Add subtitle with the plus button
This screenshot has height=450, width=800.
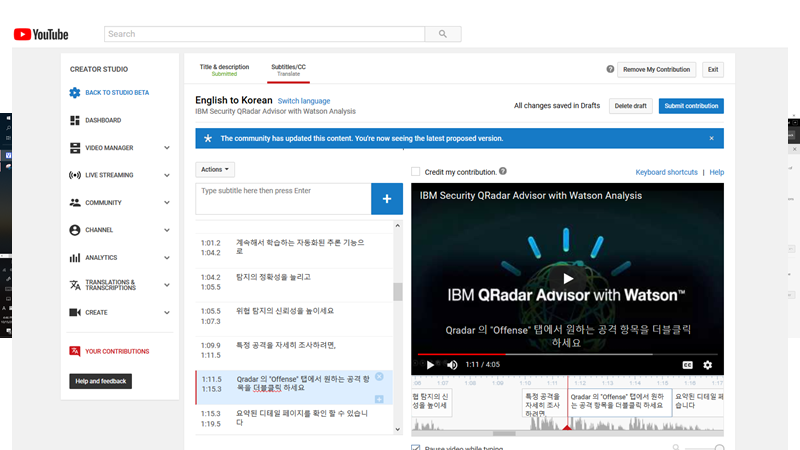coord(387,198)
